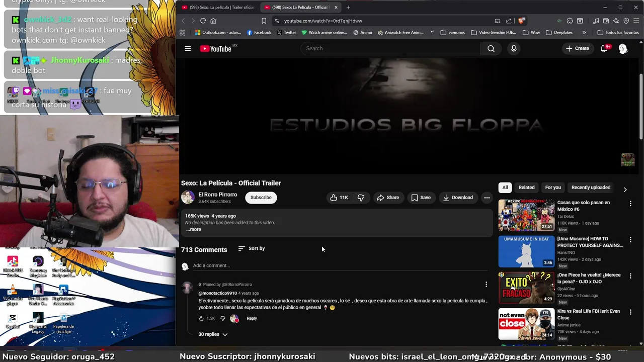Open the One Piece EXITO FRACASO thumbnail

tap(526, 288)
